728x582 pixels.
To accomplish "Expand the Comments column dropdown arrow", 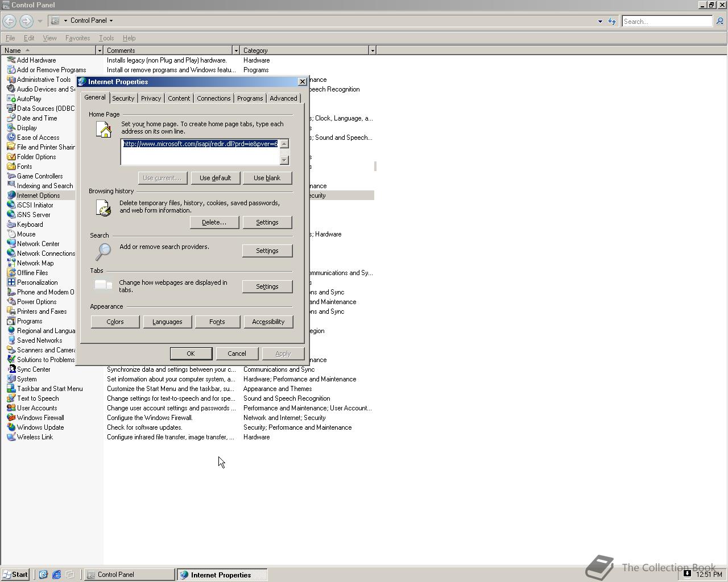I will pos(236,51).
